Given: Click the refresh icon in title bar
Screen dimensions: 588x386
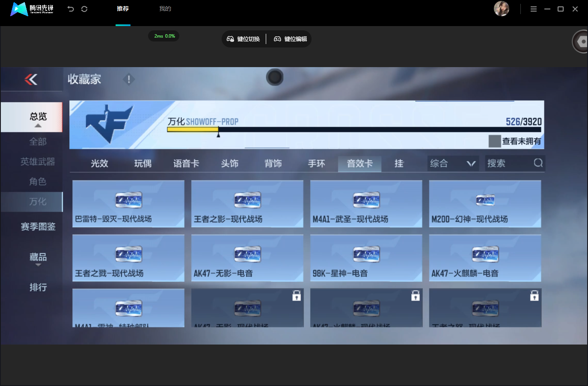Looking at the screenshot, I should [x=84, y=9].
